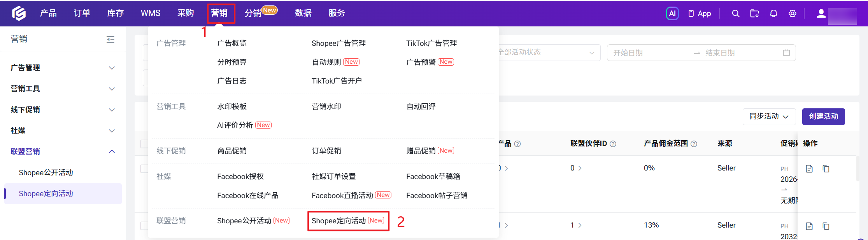Open the import/export folder icon

(754, 14)
